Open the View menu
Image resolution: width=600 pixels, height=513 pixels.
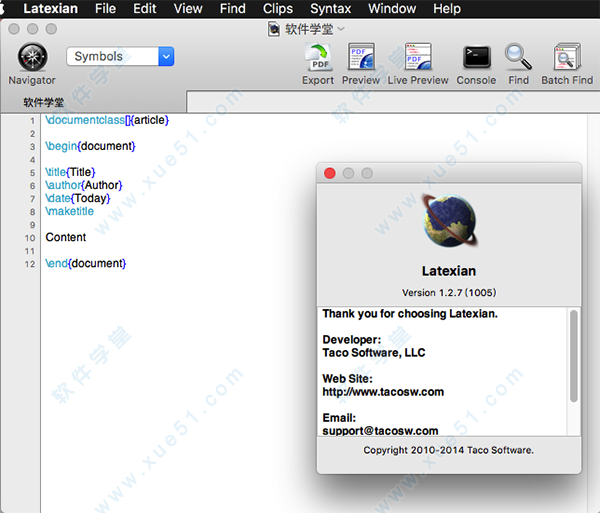[x=188, y=8]
